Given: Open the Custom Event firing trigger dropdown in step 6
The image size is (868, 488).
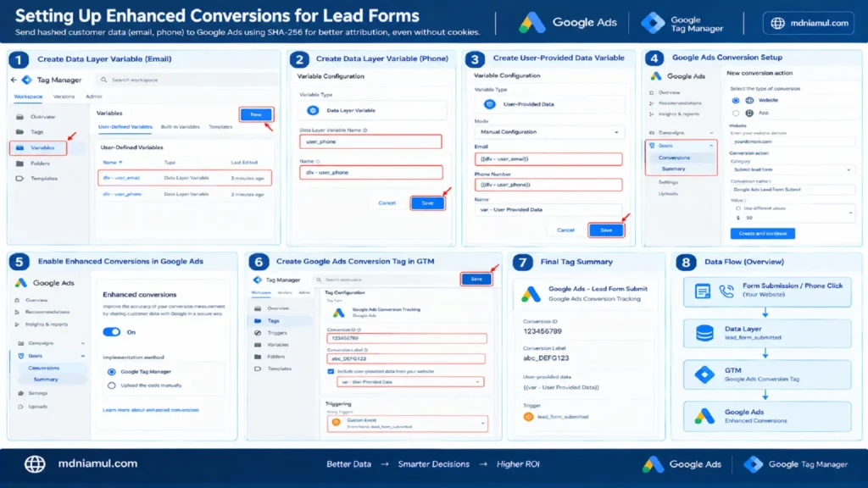Looking at the screenshot, I should [408, 424].
